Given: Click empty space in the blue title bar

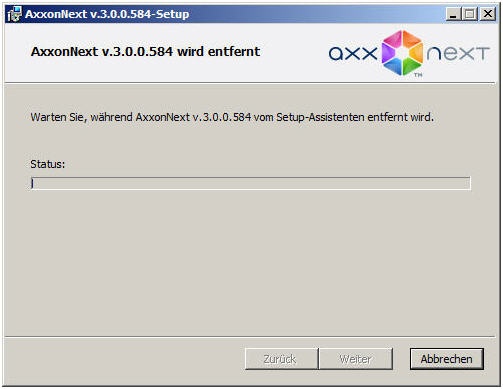Looking at the screenshot, I should [x=317, y=14].
